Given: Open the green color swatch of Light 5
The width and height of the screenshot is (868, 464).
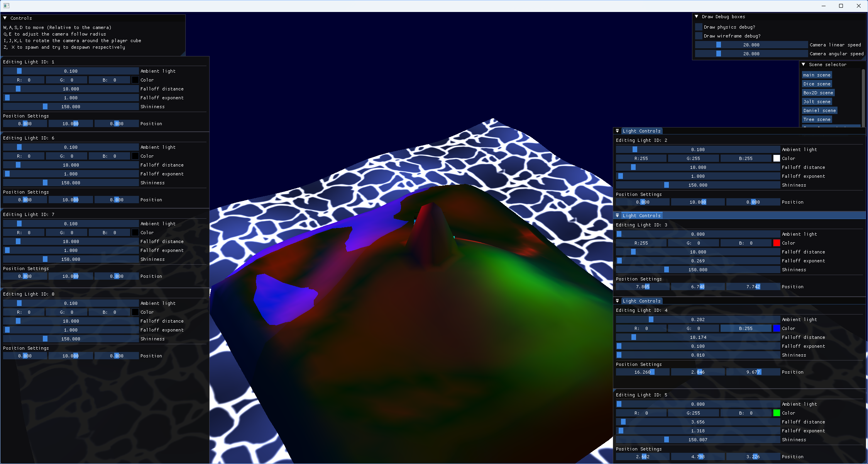Looking at the screenshot, I should (x=777, y=413).
